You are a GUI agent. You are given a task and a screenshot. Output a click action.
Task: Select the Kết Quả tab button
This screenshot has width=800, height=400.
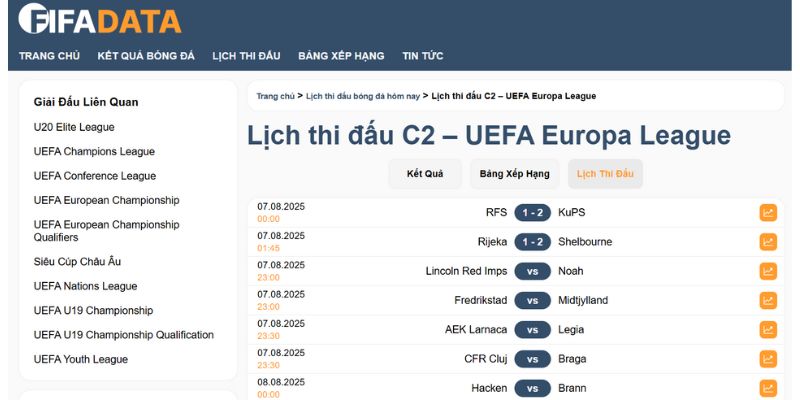point(425,174)
